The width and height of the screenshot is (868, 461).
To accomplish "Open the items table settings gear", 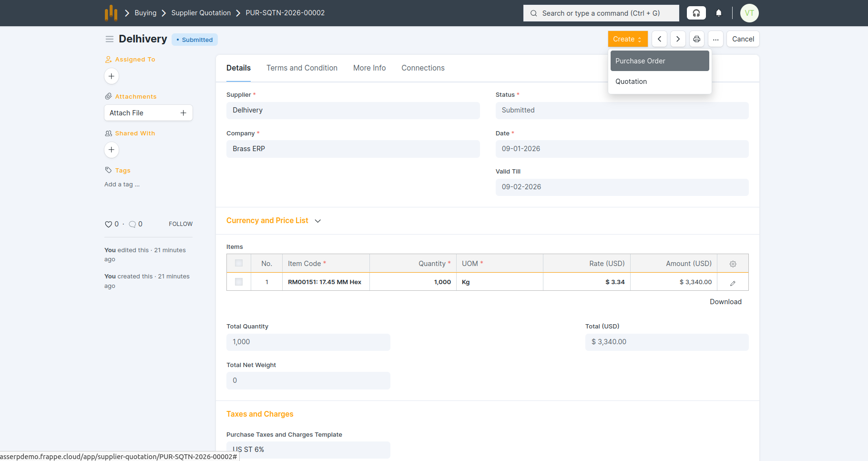I will [733, 264].
